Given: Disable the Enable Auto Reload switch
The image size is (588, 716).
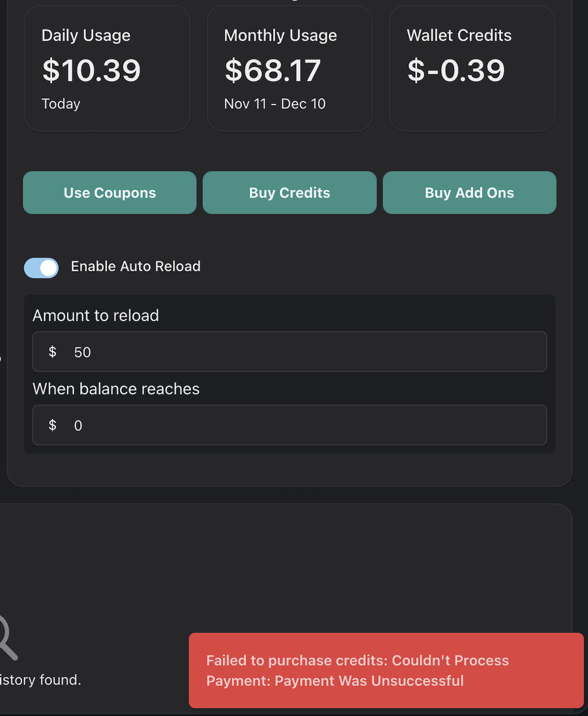Looking at the screenshot, I should [x=41, y=268].
